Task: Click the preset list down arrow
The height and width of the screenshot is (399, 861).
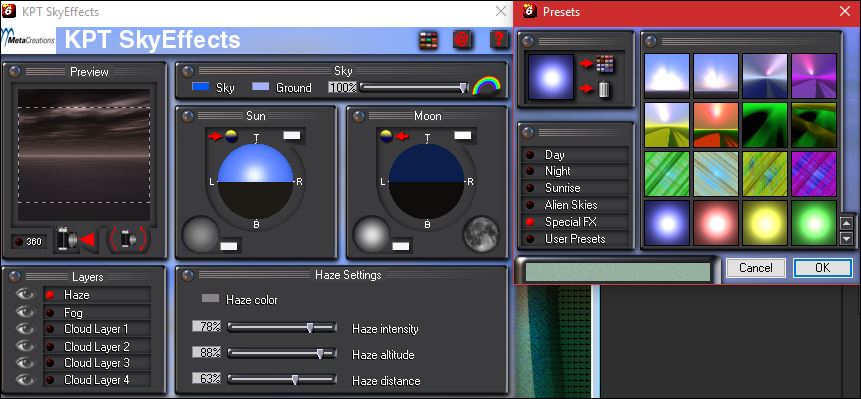Action: click(x=846, y=239)
